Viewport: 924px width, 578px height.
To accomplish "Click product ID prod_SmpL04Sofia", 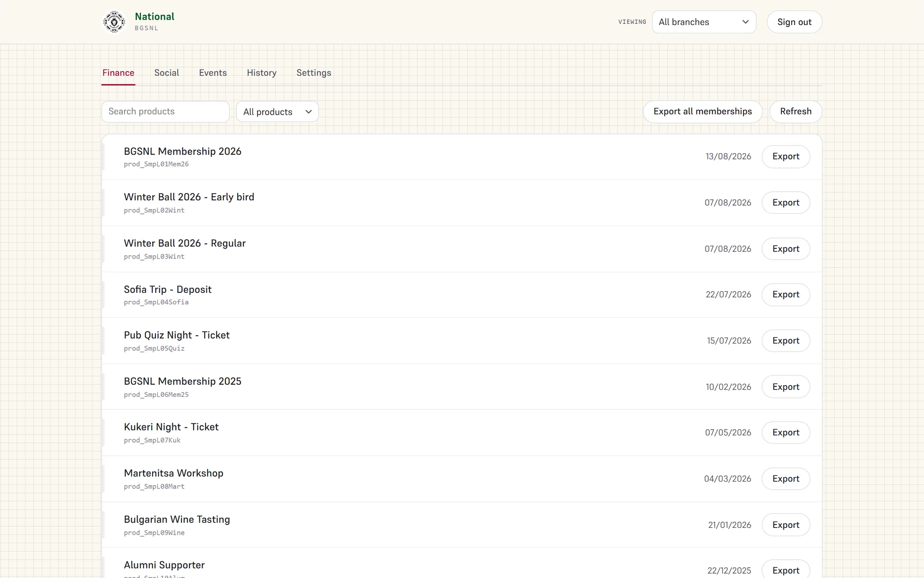I will pyautogui.click(x=156, y=302).
